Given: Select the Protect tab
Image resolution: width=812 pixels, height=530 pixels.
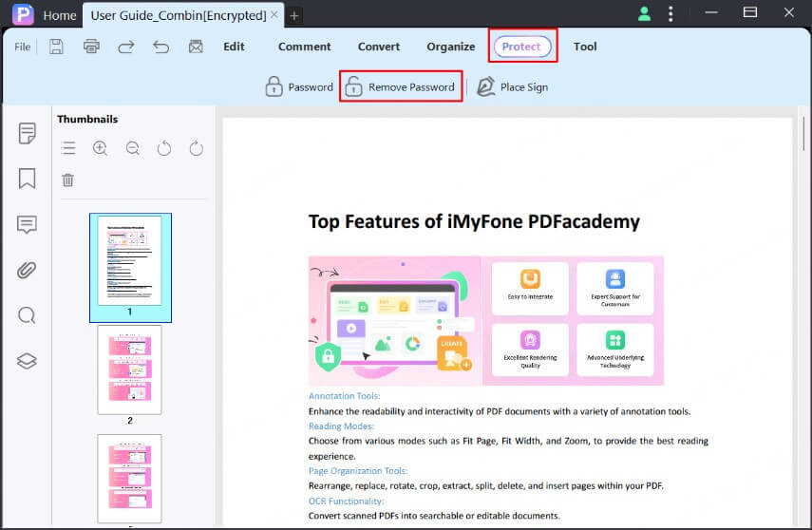Looking at the screenshot, I should 522,47.
